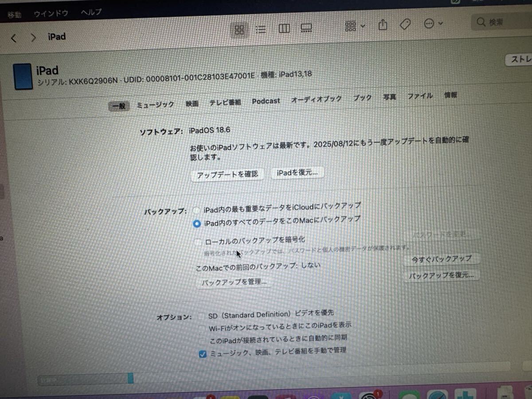The height and width of the screenshot is (399, 532).
Task: Select the 情報 tab
Action: tap(450, 95)
